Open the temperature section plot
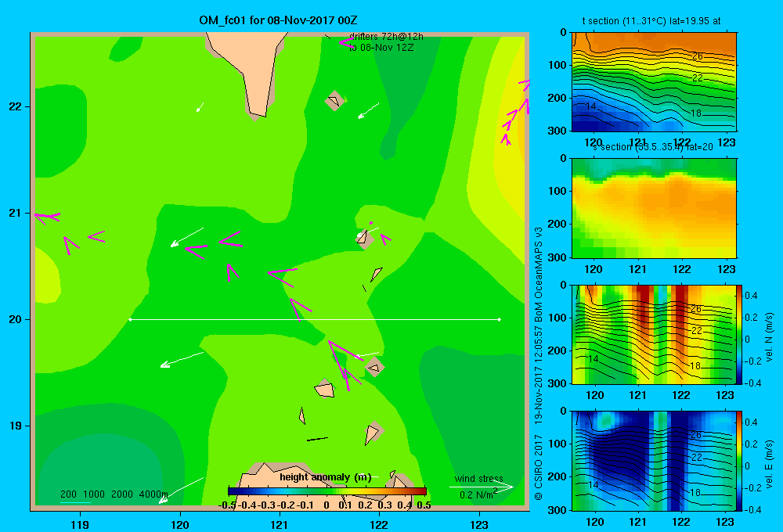 pyautogui.click(x=654, y=82)
